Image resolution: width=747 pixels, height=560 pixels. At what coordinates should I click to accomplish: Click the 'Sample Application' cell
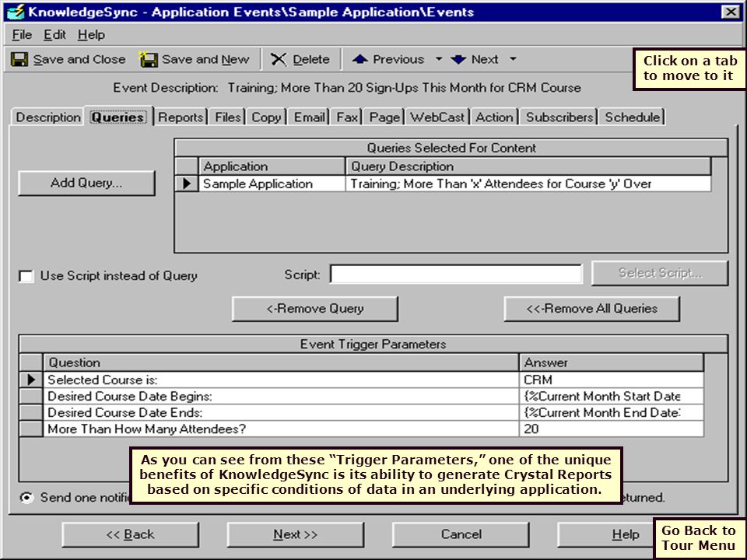pos(272,184)
